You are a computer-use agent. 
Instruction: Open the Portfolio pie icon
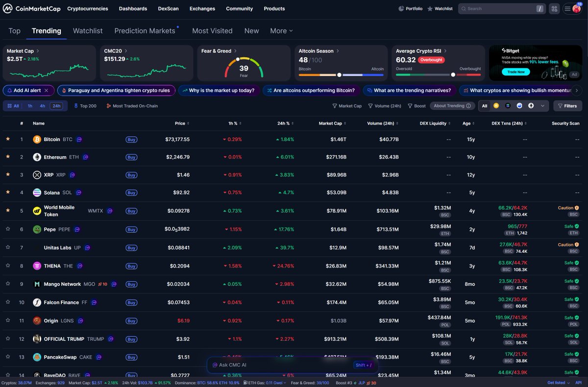401,8
